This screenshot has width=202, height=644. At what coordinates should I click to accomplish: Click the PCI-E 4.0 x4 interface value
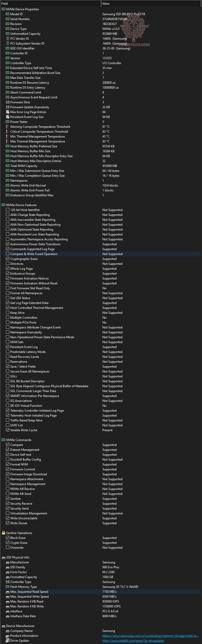pyautogui.click(x=110, y=611)
